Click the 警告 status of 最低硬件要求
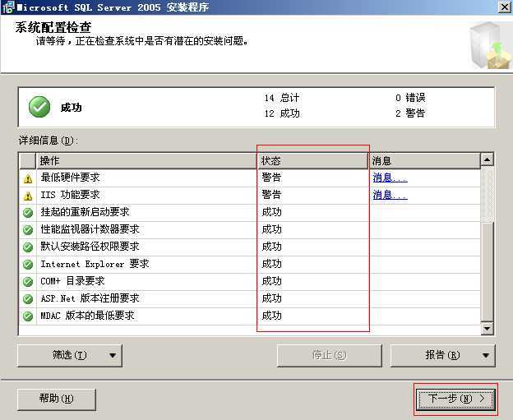This screenshot has height=420, width=513. 271,178
